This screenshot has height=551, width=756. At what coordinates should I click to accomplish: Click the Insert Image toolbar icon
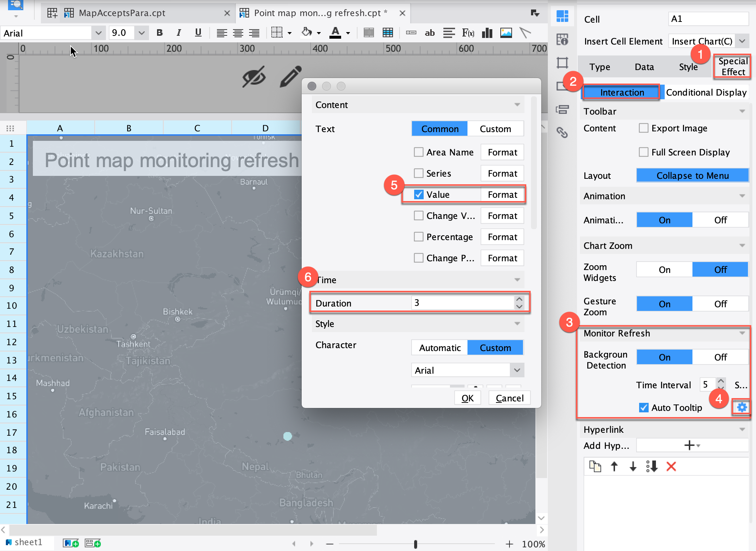coord(506,33)
